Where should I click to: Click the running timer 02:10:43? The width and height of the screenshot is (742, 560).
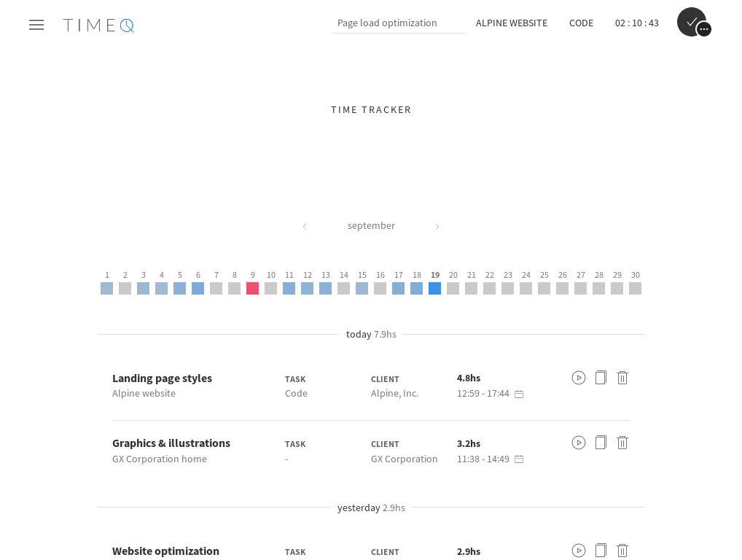636,23
